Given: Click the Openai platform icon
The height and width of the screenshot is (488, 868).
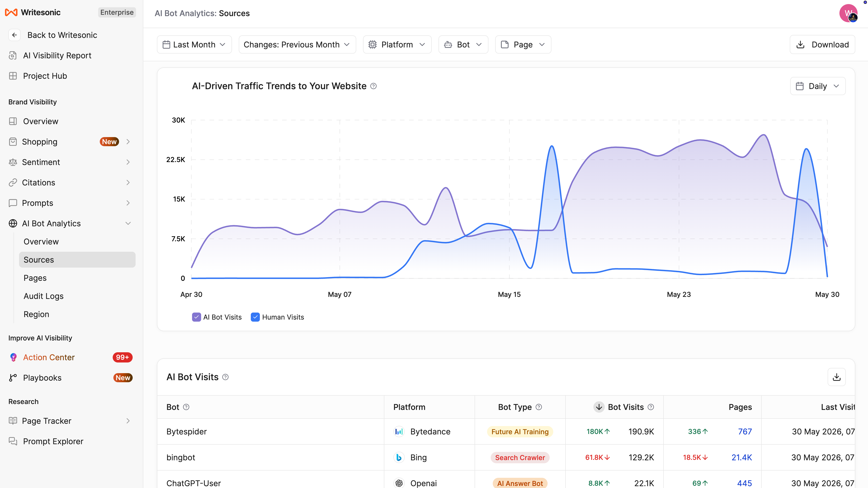Looking at the screenshot, I should click(x=399, y=483).
